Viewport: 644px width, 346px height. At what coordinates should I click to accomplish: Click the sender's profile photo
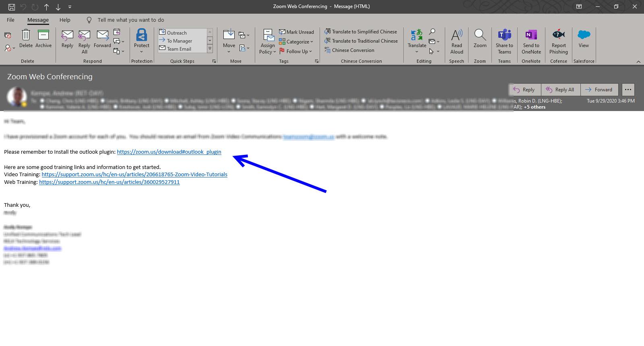tap(17, 97)
